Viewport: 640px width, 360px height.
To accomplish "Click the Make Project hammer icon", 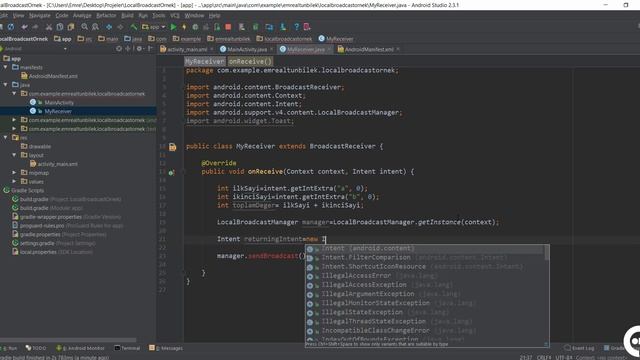I will click(133, 27).
